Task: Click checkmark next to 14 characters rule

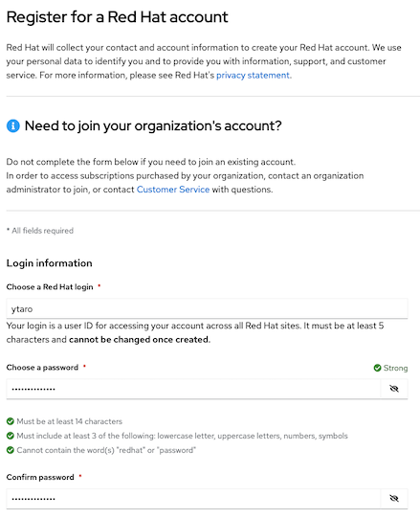Action: point(11,421)
